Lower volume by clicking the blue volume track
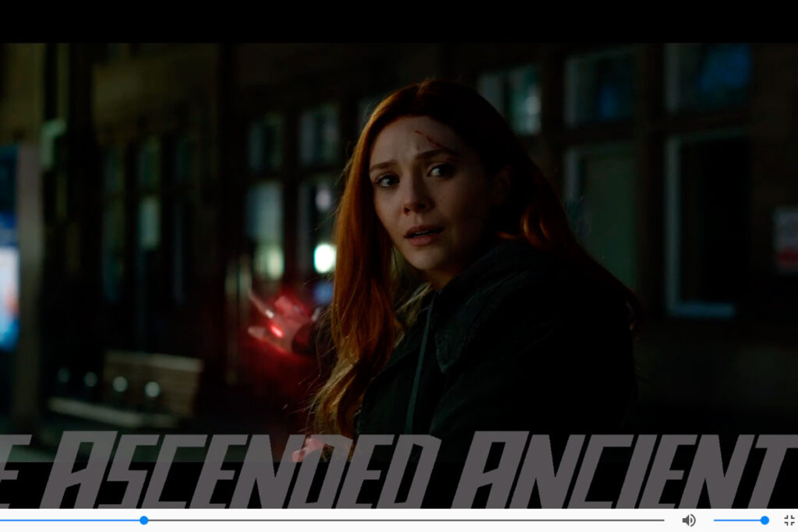This screenshot has width=798, height=532. click(736, 520)
